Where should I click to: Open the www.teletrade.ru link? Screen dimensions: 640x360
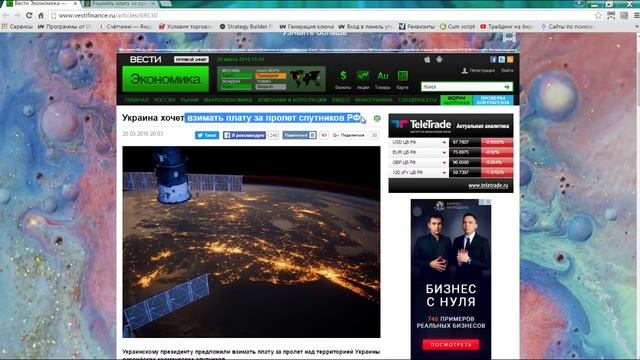click(488, 185)
